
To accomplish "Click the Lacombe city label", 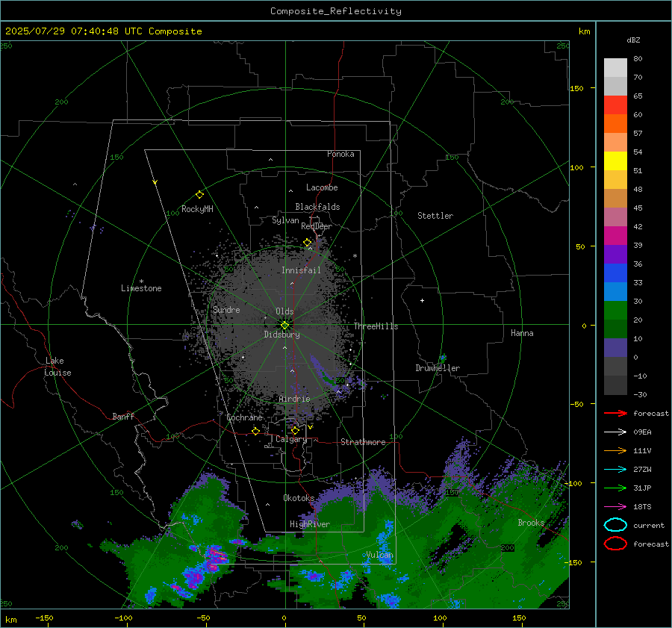I will pos(322,187).
